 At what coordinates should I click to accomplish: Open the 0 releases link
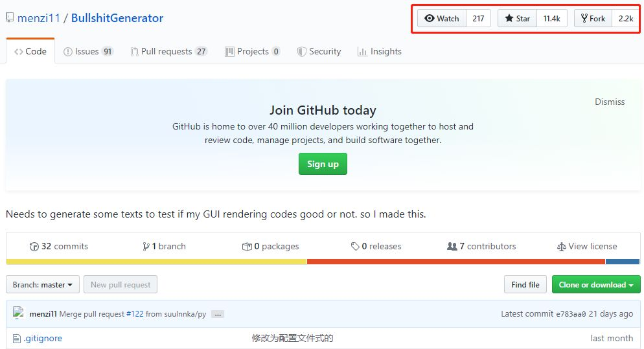[376, 246]
